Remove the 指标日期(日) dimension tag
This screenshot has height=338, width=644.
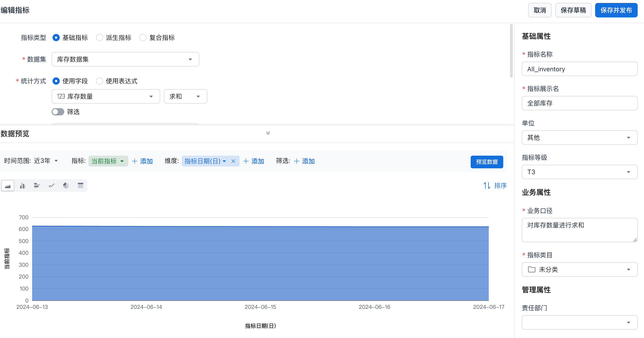(x=233, y=161)
